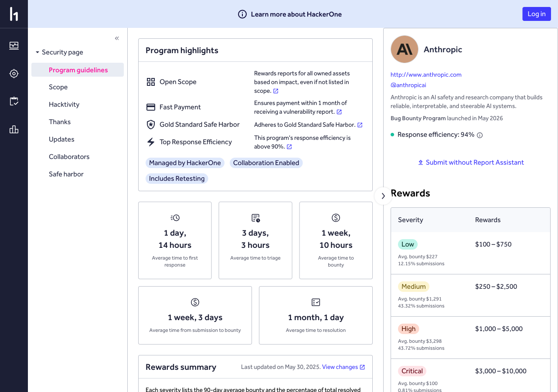Viewport: 558px width, 392px height.
Task: Click the Top Response Efficiency bolt icon
Action: 151,142
